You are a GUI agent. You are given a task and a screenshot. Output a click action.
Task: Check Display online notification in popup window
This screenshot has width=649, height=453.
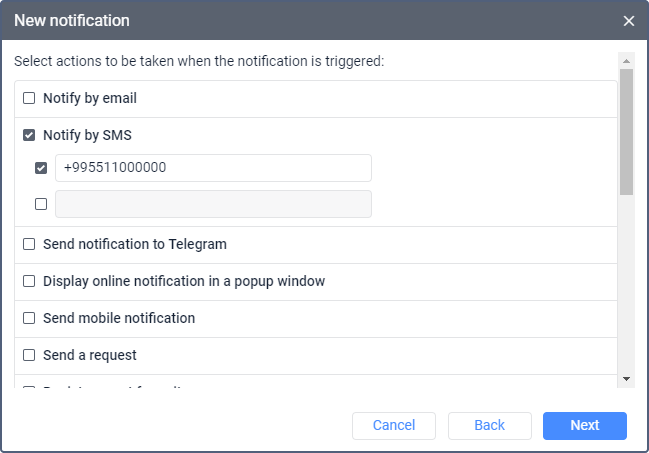(x=29, y=281)
